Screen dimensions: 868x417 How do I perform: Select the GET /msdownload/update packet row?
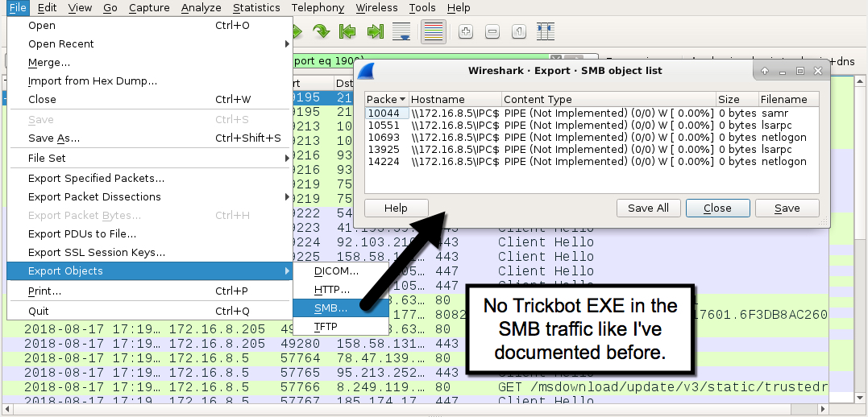click(x=415, y=388)
